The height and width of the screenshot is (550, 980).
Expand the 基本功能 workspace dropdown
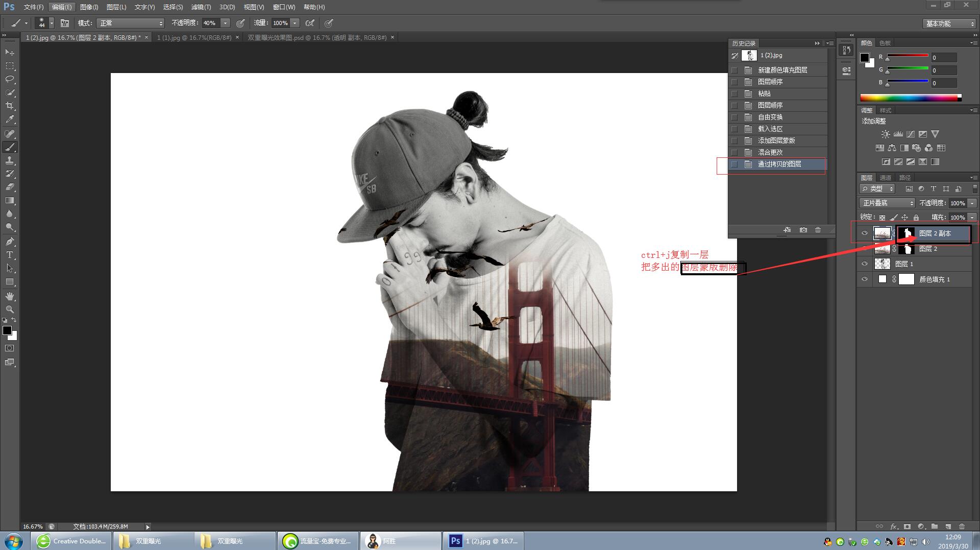coord(949,23)
